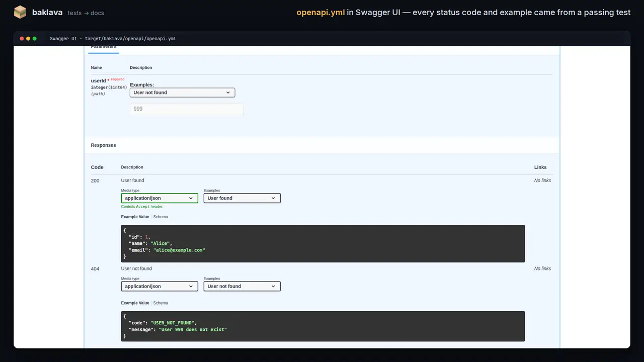The width and height of the screenshot is (644, 362).
Task: Switch to Schema tab under 200 response
Action: click(x=160, y=217)
